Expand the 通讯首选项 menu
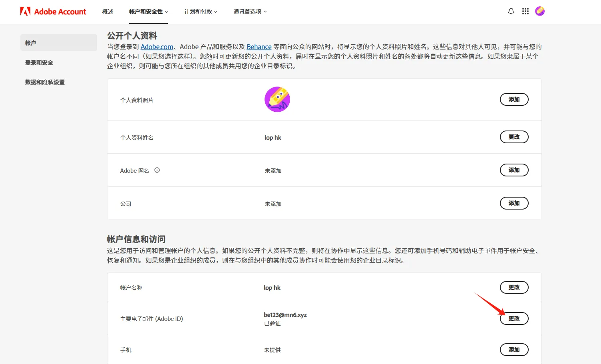 (x=250, y=12)
